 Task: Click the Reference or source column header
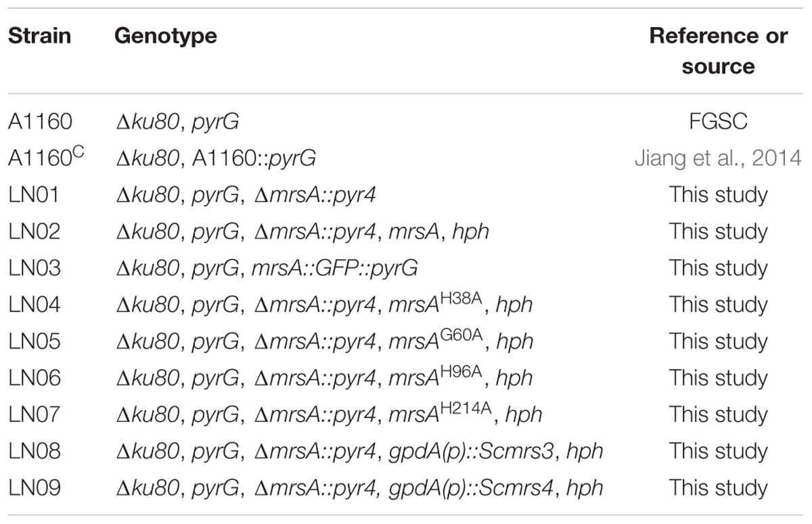tap(719, 51)
